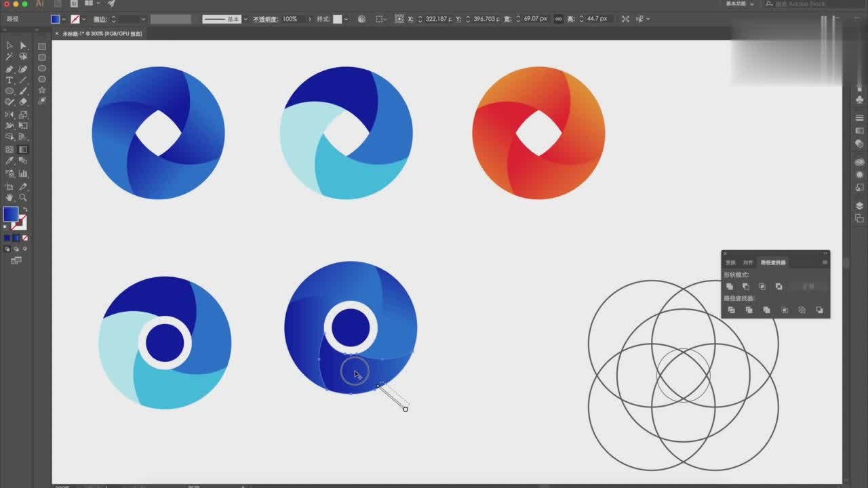
Task: Click Trim in Pathfinder panel
Action: pyautogui.click(x=749, y=310)
